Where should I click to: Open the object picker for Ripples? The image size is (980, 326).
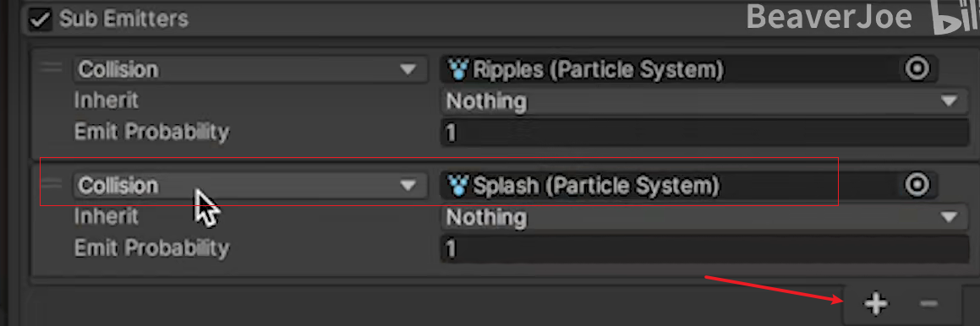[917, 68]
